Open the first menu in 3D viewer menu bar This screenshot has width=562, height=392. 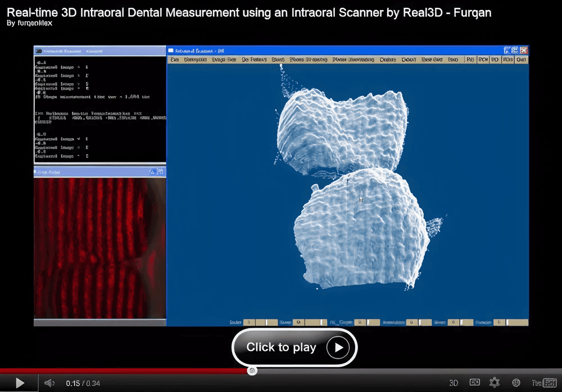175,60
